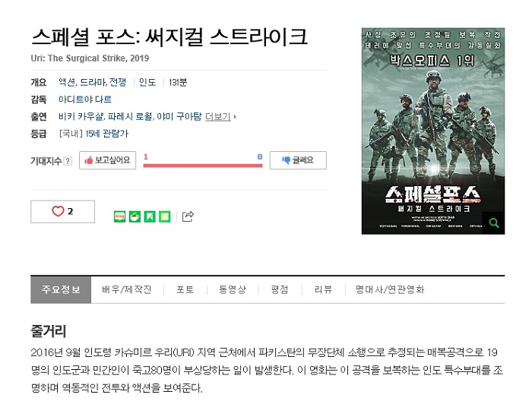Open the external share arrow icon
This screenshot has height=404, width=532.
(188, 216)
